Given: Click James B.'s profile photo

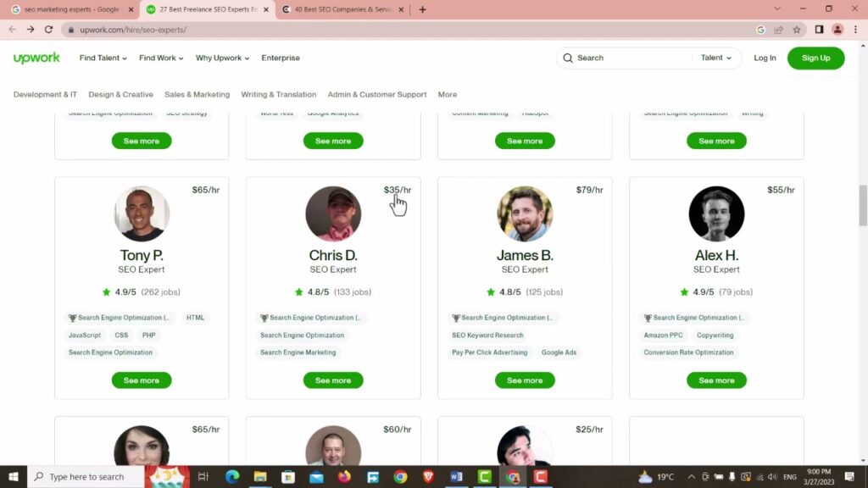Looking at the screenshot, I should click(x=525, y=213).
